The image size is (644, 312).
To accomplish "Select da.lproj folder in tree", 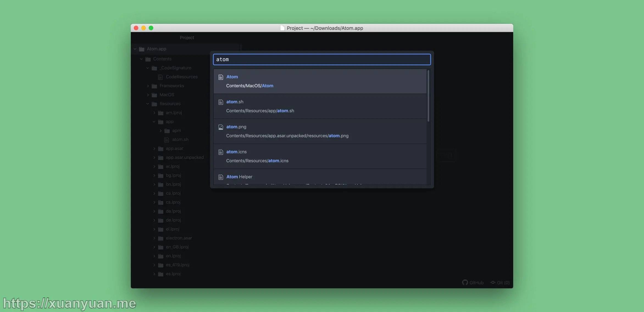I will tap(173, 211).
